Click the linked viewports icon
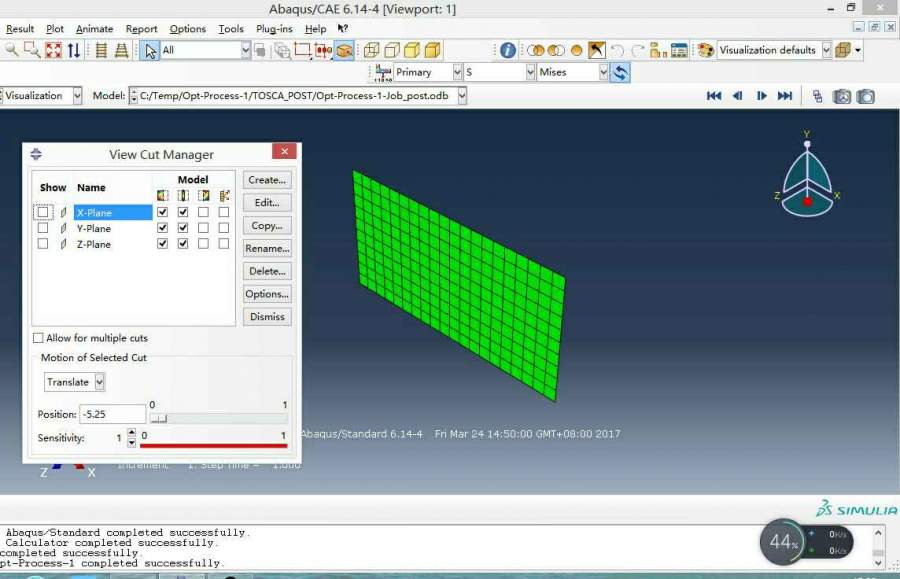This screenshot has width=900, height=579. point(818,96)
